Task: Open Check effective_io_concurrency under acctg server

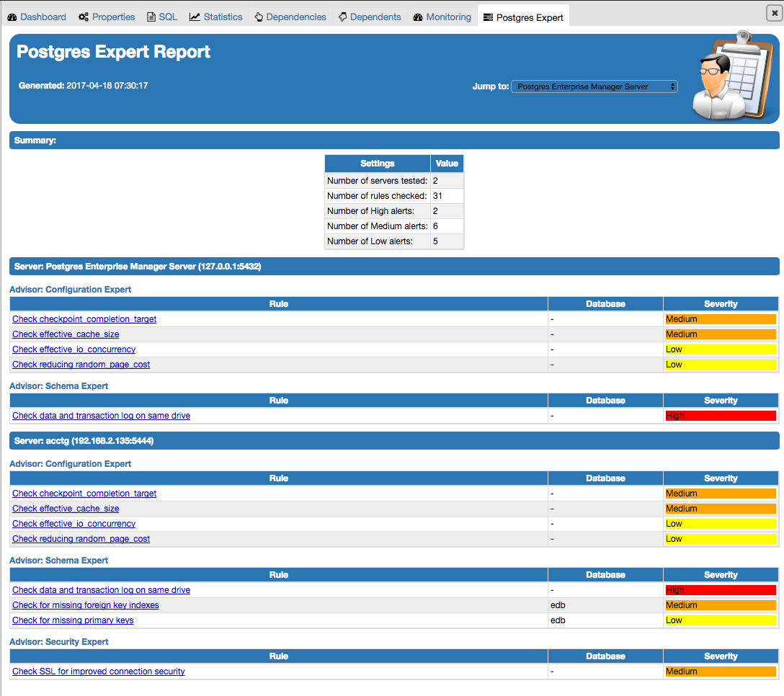Action: coord(73,524)
